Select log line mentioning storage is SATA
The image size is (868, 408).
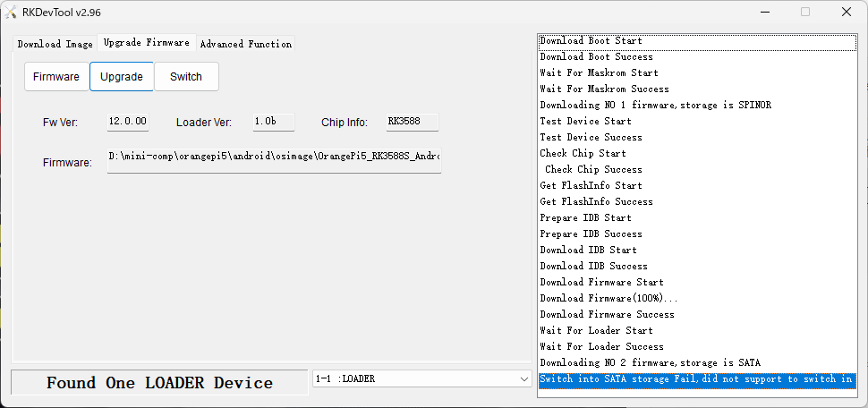point(697,363)
